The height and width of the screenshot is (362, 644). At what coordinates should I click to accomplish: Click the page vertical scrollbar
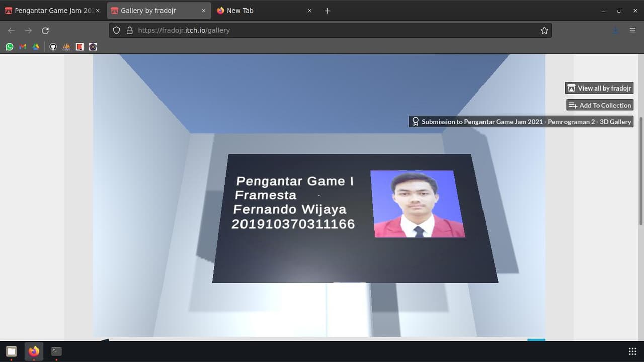(x=641, y=171)
